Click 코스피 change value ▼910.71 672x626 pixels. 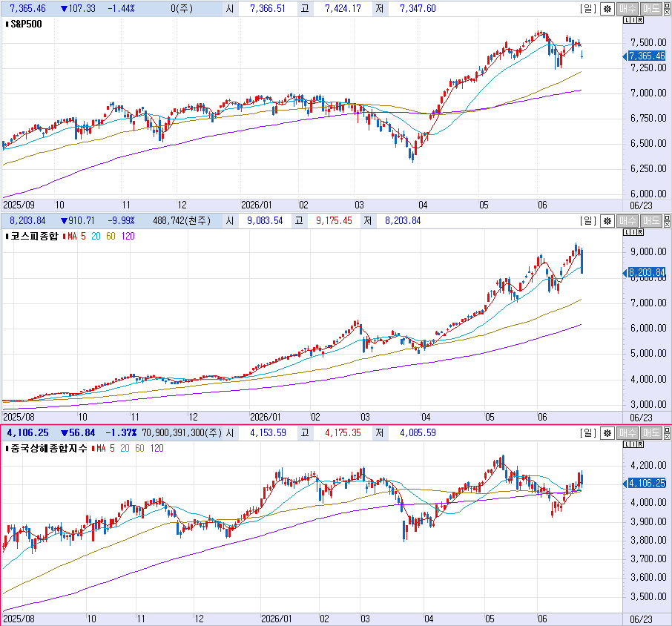pos(78,221)
